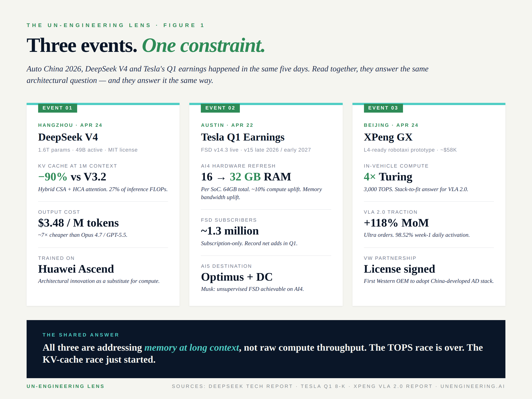Screen dimensions: 532x399
Task: Click the "KV CACHE AT 1M CONTEXT" label
Action: coord(77,166)
